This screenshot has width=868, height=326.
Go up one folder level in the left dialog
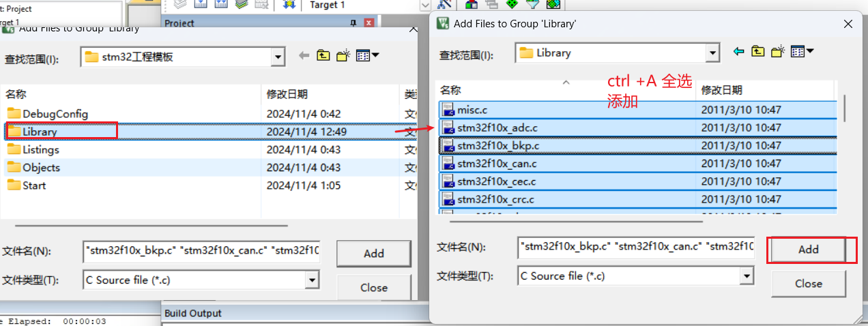(x=323, y=56)
